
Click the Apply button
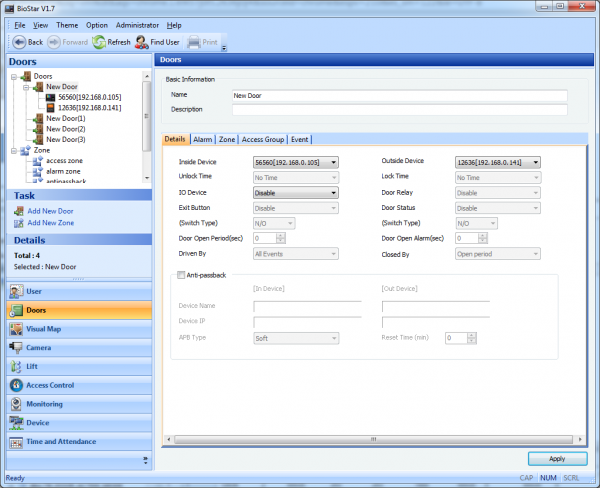click(557, 458)
